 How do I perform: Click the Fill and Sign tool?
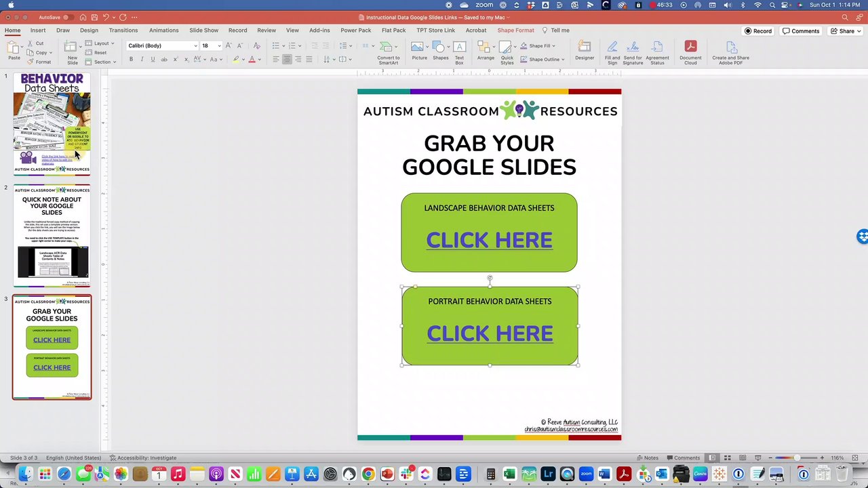pyautogui.click(x=612, y=53)
